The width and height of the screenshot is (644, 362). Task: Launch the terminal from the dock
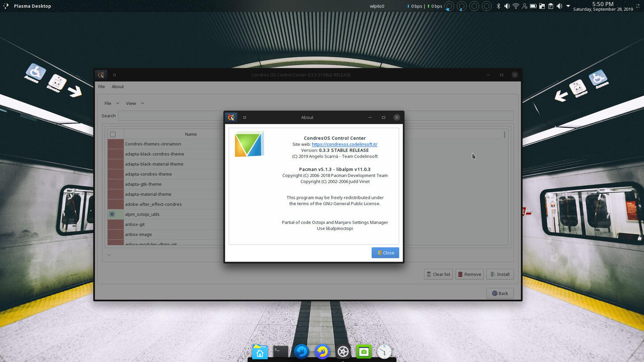[x=281, y=351]
